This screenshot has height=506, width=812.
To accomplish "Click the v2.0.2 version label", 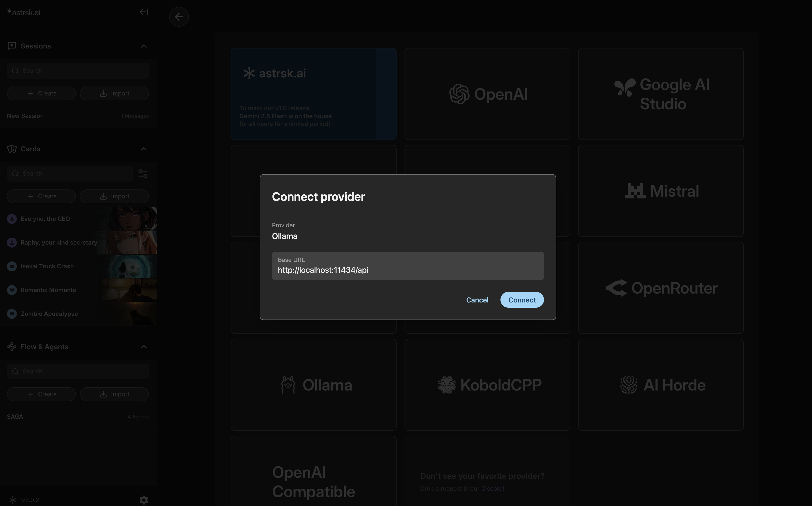I will coord(30,500).
